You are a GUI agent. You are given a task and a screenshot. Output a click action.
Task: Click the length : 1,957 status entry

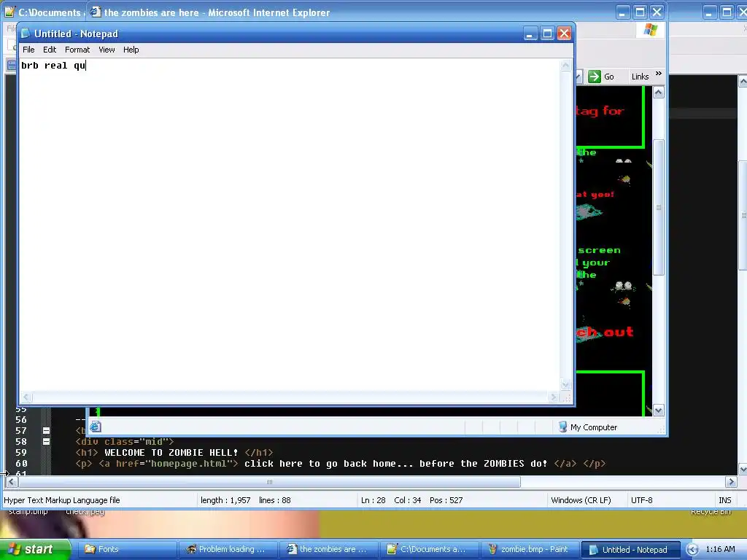(225, 500)
